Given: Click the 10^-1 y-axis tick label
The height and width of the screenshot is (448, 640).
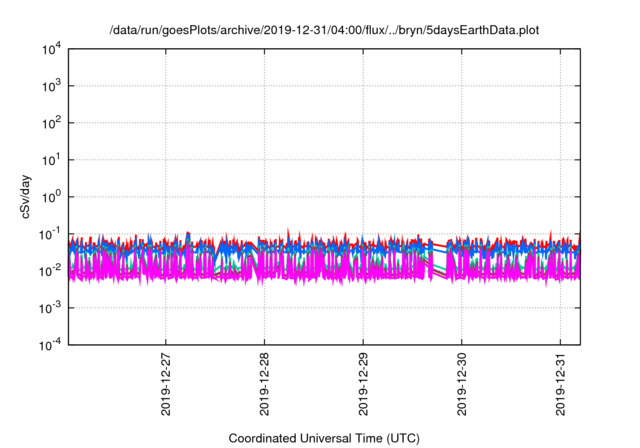Looking at the screenshot, I should click(x=51, y=235).
